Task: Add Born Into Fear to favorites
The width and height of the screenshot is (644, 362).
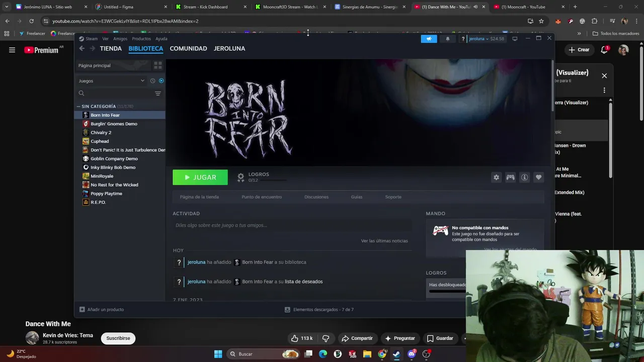Action: coord(538,177)
